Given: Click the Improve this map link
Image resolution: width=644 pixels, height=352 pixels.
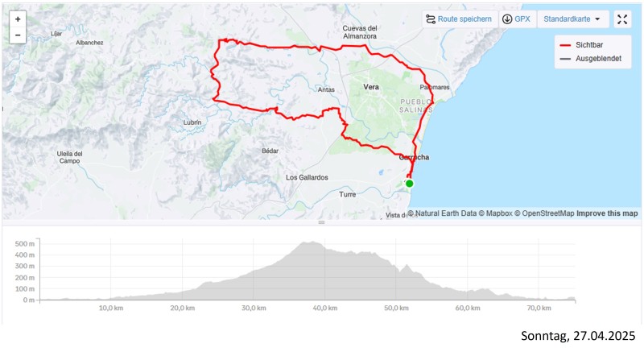Looking at the screenshot, I should point(607,213).
